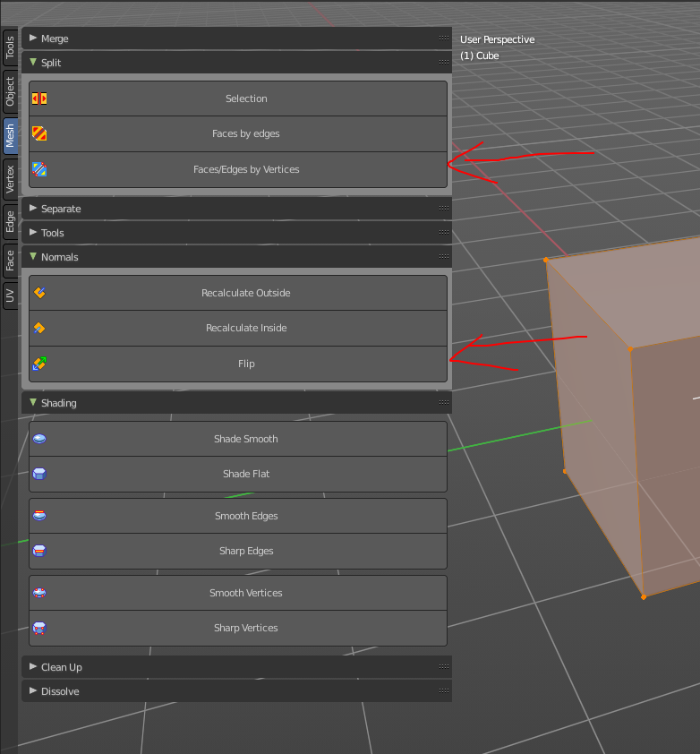Click the Faces by edges icon
Image resolution: width=700 pixels, height=754 pixels.
coord(39,133)
